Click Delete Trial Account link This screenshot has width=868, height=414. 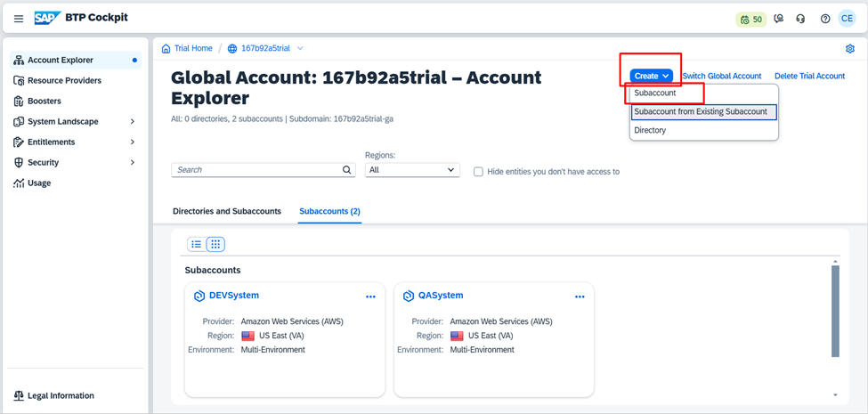809,77
